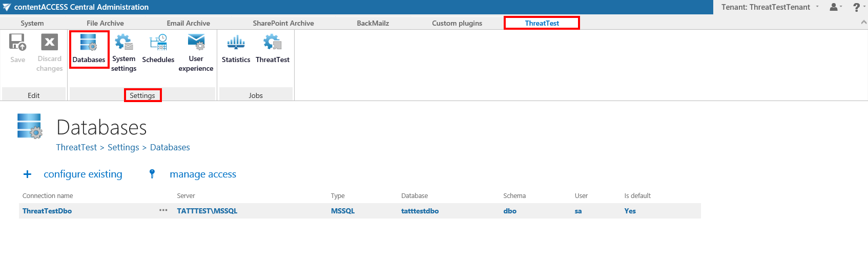Click the Discard changes icon
This screenshot has width=868, height=257.
pos(50,43)
